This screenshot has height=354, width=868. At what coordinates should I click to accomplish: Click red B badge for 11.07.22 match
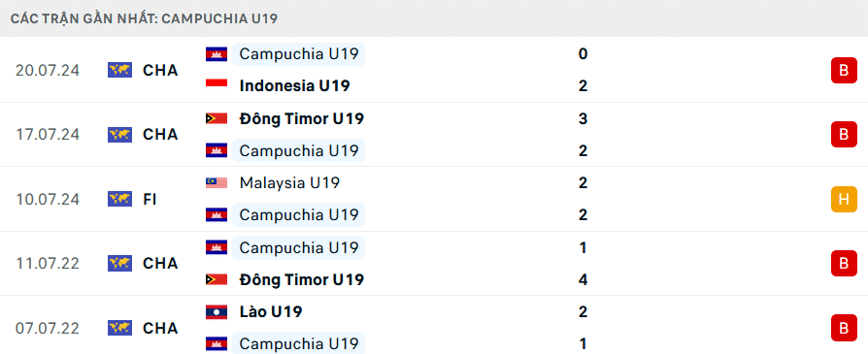pyautogui.click(x=844, y=263)
